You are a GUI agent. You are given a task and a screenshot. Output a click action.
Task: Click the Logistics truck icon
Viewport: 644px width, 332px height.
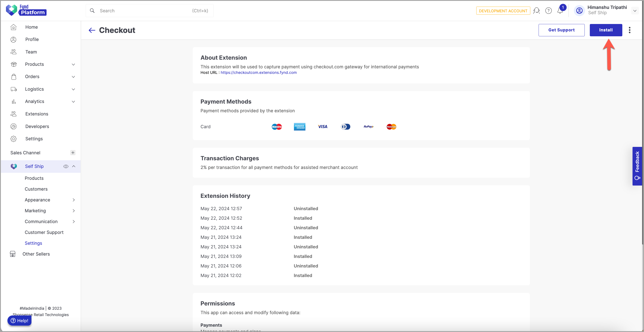click(14, 89)
